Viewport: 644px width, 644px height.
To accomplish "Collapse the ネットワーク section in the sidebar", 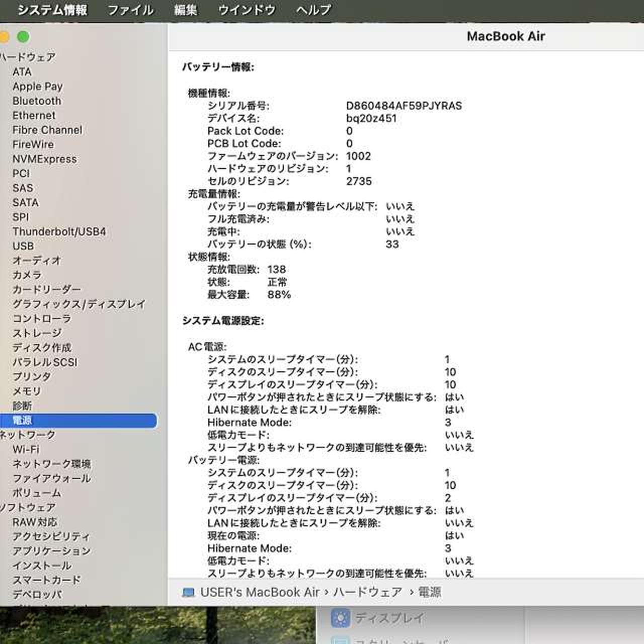I will click(x=28, y=435).
